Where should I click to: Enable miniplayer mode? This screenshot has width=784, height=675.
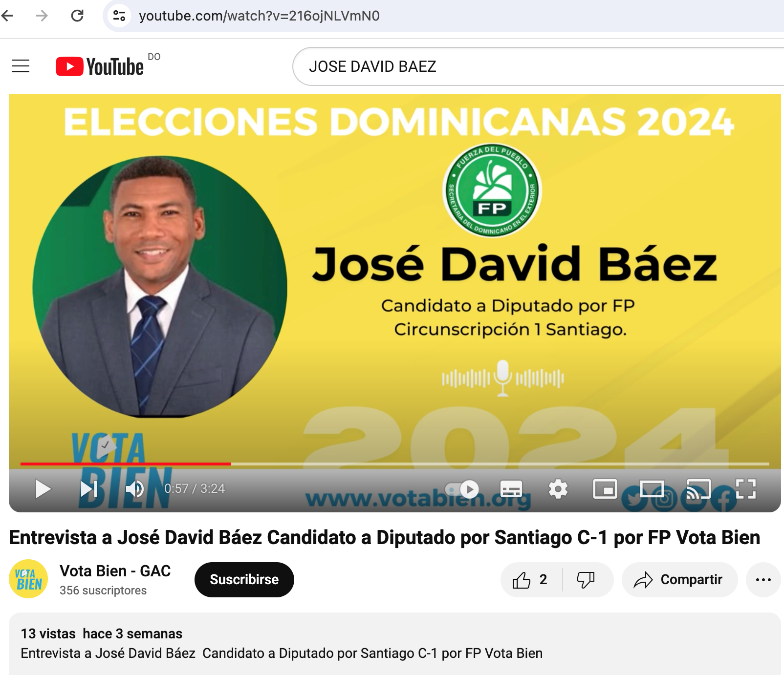click(605, 489)
